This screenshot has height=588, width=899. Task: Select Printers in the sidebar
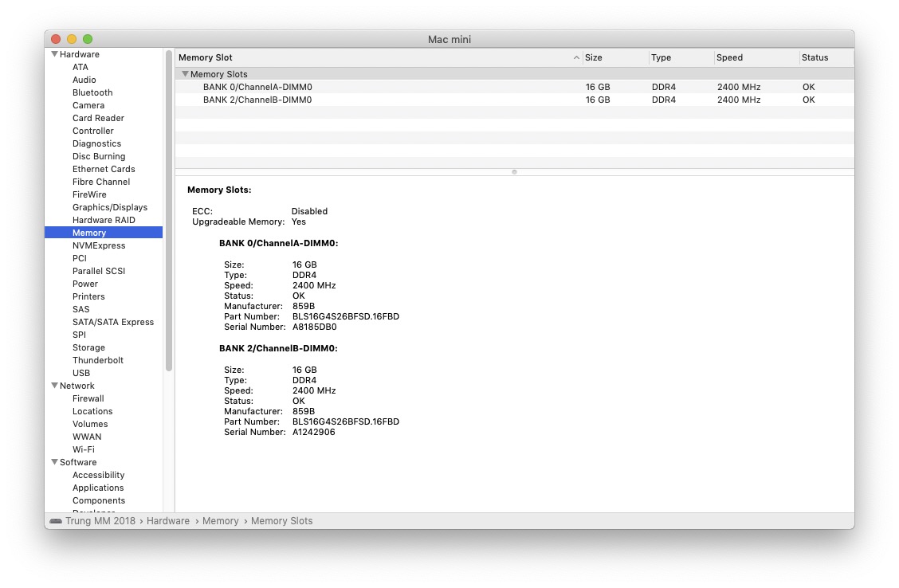click(x=88, y=296)
